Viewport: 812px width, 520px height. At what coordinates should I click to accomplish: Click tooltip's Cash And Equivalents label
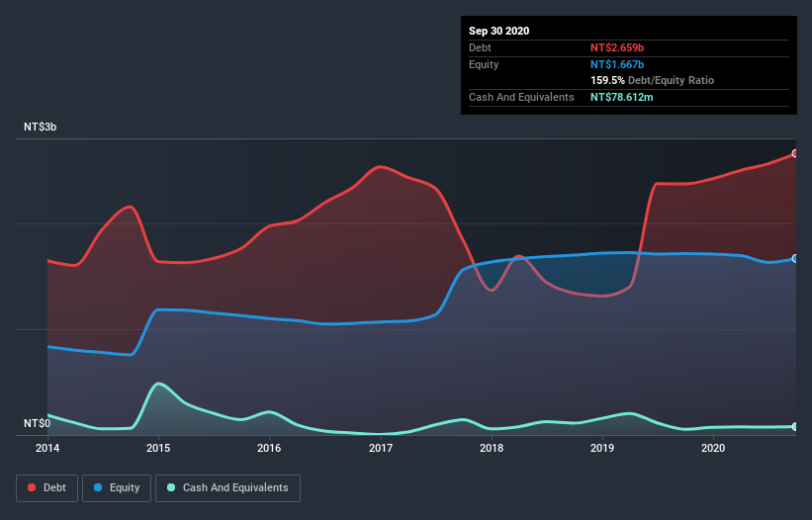point(521,97)
